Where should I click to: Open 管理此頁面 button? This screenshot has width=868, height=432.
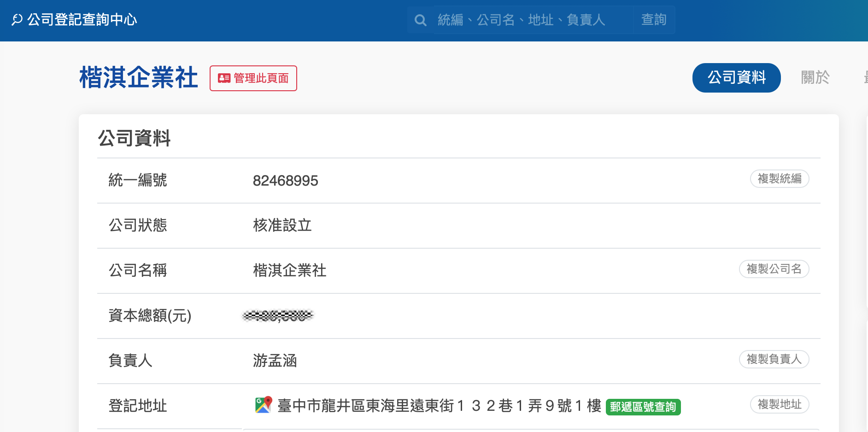coord(253,78)
